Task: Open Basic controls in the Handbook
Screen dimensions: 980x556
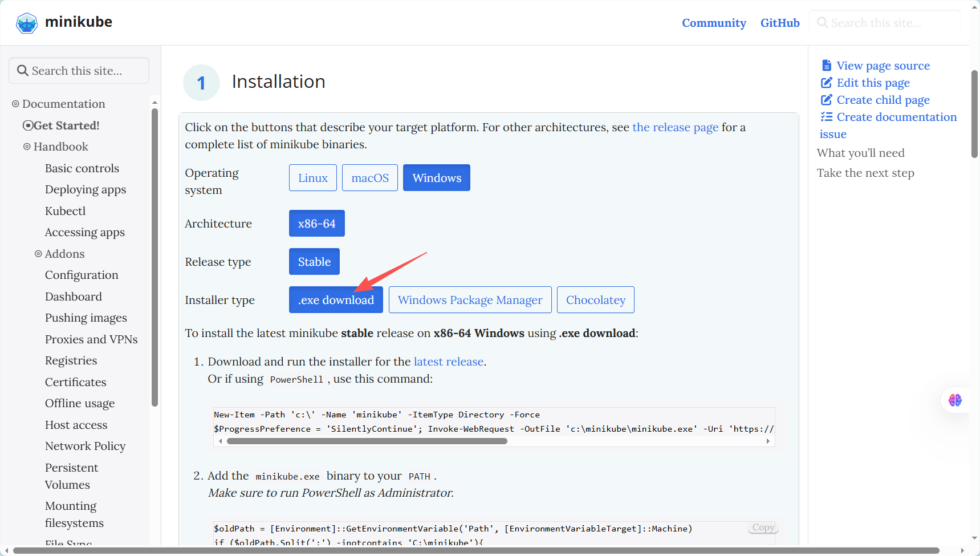Action: [x=82, y=168]
